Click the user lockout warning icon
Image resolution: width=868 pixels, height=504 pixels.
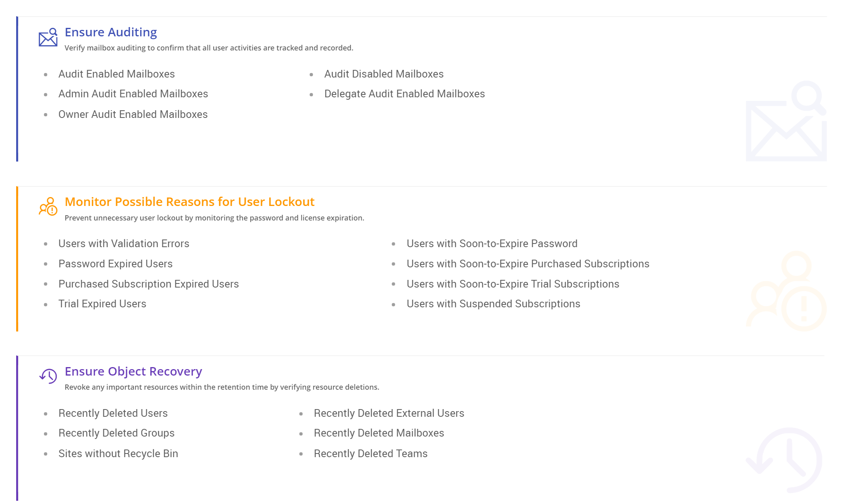48,206
